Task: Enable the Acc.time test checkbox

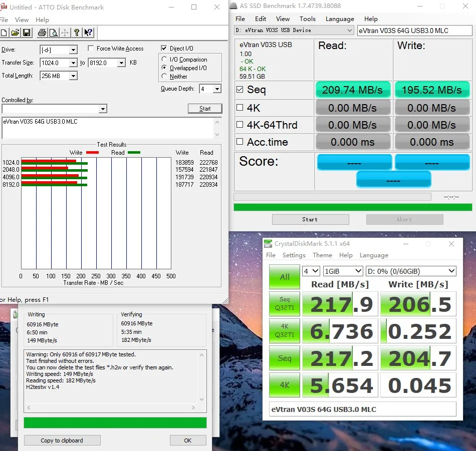Action: (x=240, y=141)
